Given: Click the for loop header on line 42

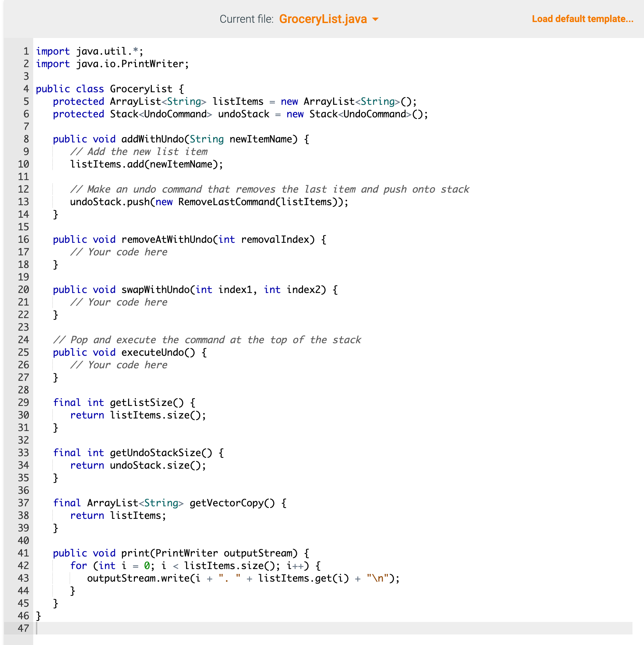Looking at the screenshot, I should (195, 566).
